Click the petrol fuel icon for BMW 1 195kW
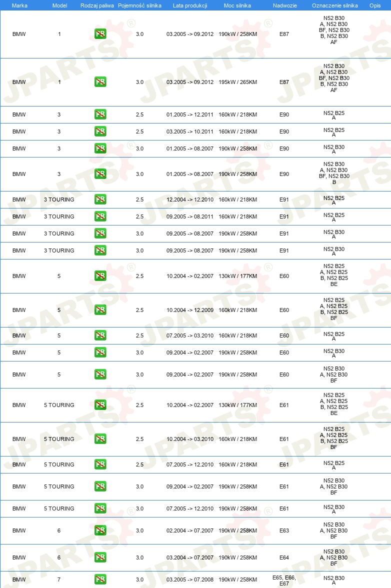The height and width of the screenshot is (588, 391). 100,82
